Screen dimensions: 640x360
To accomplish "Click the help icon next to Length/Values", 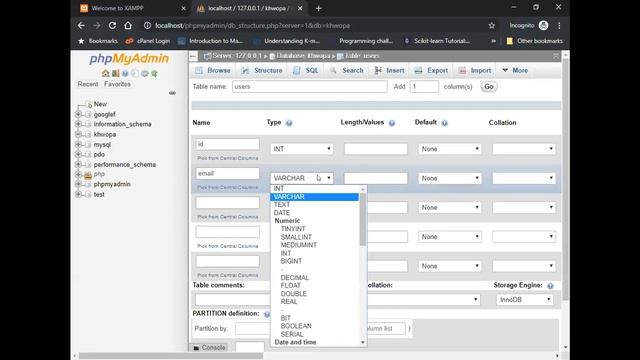I will [x=392, y=123].
